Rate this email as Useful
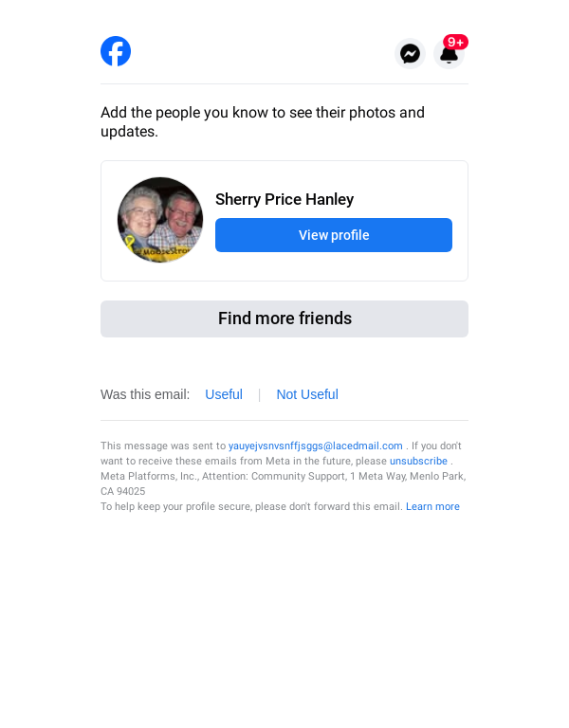The width and height of the screenshot is (569, 728). tap(224, 394)
